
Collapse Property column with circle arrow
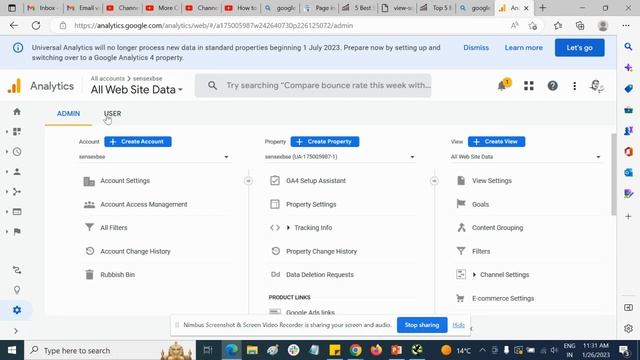pos(434,181)
